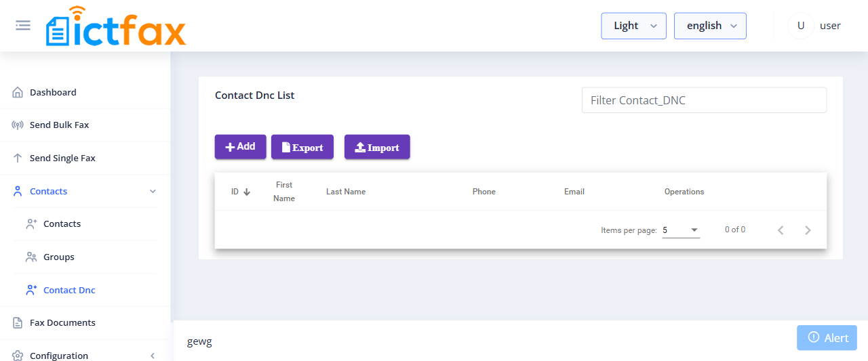Open the Contact Dnc sub-item
Viewport: 868px width, 361px height.
click(x=69, y=290)
